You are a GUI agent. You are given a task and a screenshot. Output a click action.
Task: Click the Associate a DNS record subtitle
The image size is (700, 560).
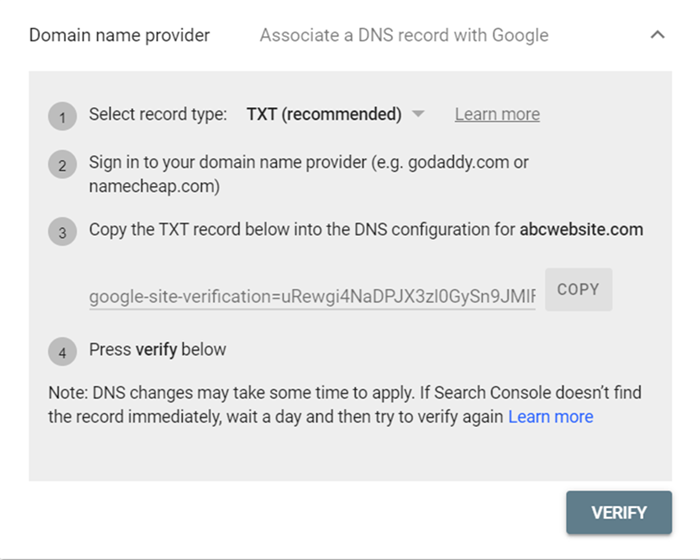click(x=404, y=35)
